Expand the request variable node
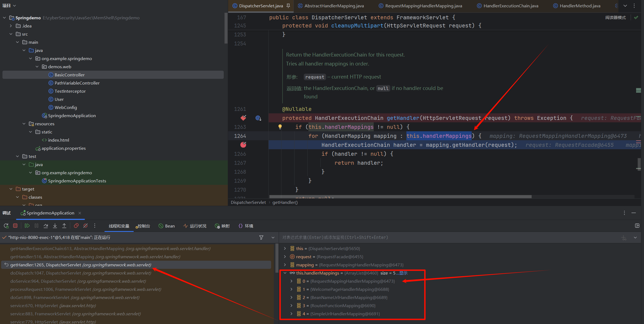The height and width of the screenshot is (324, 644). coord(285,257)
